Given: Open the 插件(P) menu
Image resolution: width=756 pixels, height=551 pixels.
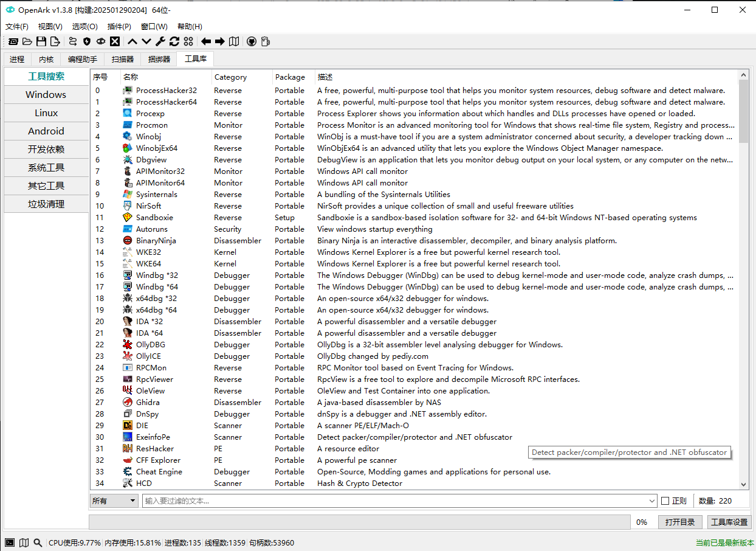Looking at the screenshot, I should coord(119,27).
